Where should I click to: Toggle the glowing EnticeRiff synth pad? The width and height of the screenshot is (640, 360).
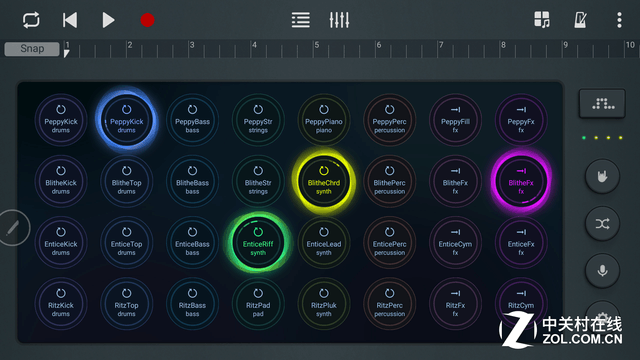[258, 242]
